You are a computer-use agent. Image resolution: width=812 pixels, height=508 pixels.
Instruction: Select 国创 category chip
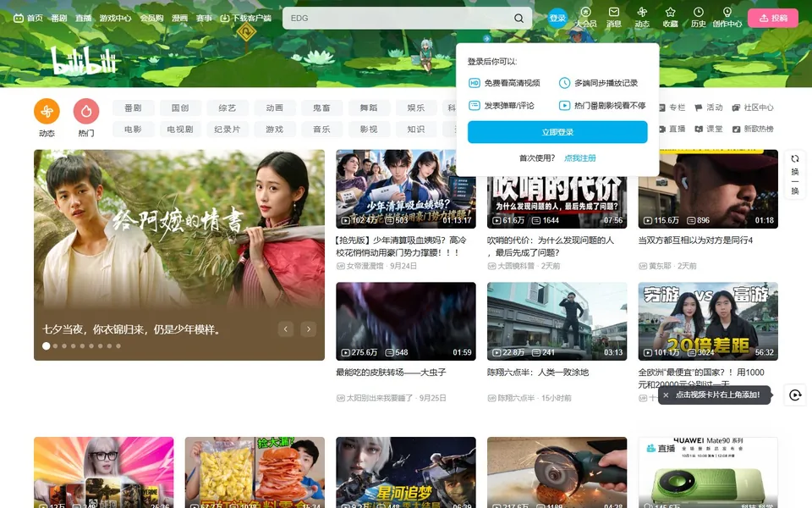(180, 108)
